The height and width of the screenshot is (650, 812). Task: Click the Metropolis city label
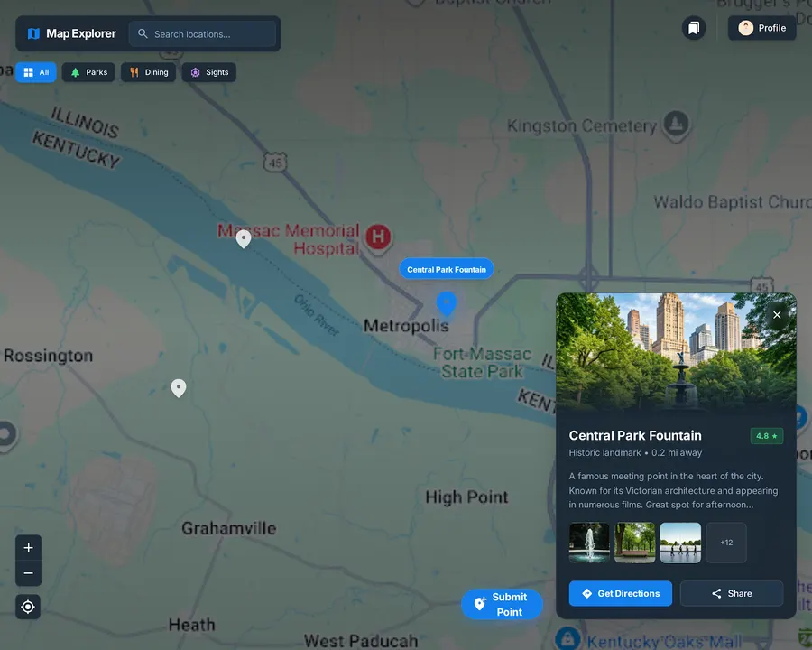point(406,326)
